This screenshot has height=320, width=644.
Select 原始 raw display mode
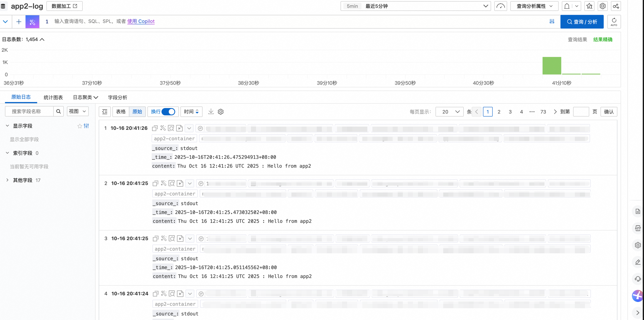click(137, 112)
